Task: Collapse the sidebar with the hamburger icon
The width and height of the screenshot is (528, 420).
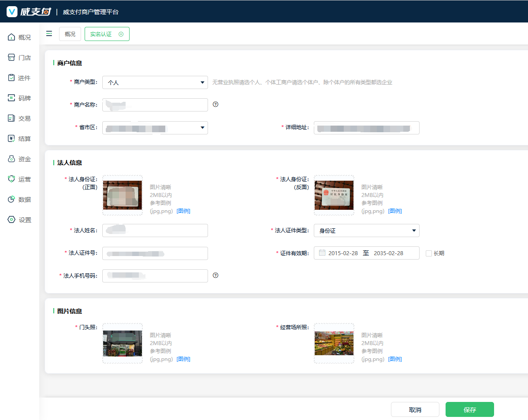Action: (49, 33)
